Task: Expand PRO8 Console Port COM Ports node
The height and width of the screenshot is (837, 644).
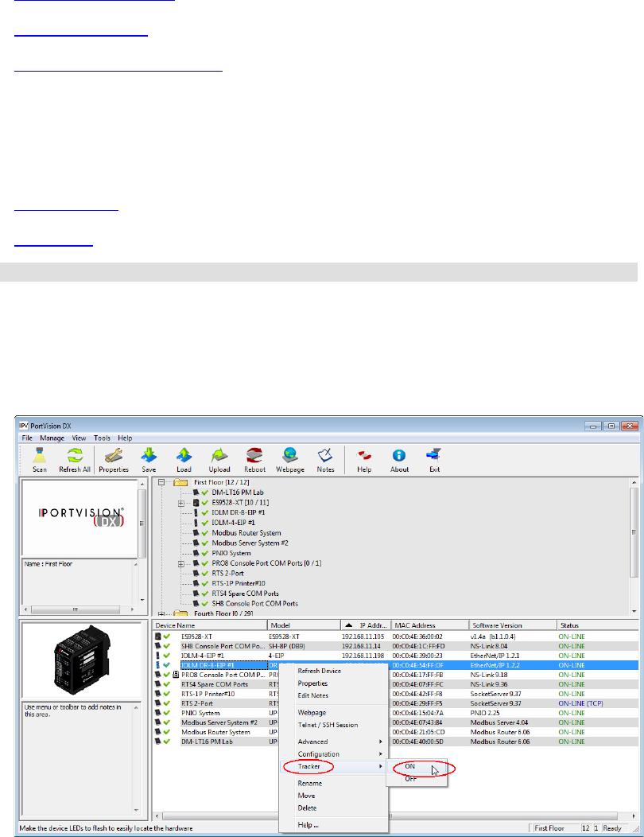Action: (x=181, y=563)
